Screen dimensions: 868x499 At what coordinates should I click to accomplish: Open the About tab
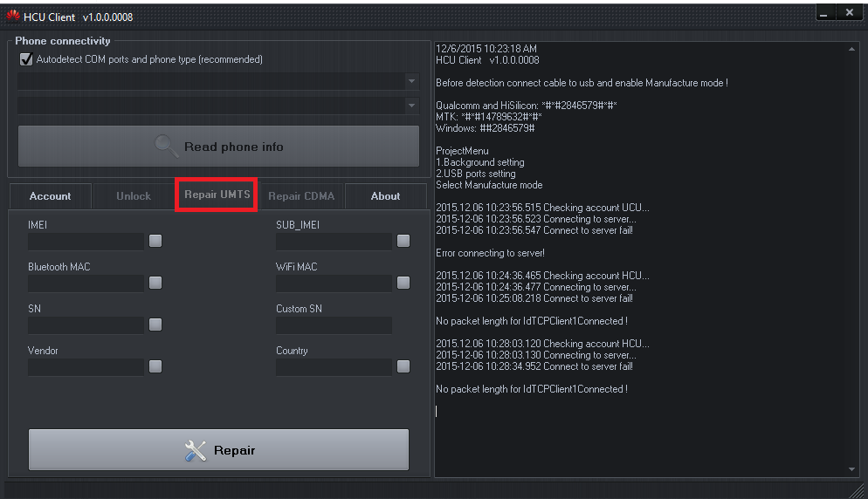[x=385, y=196]
